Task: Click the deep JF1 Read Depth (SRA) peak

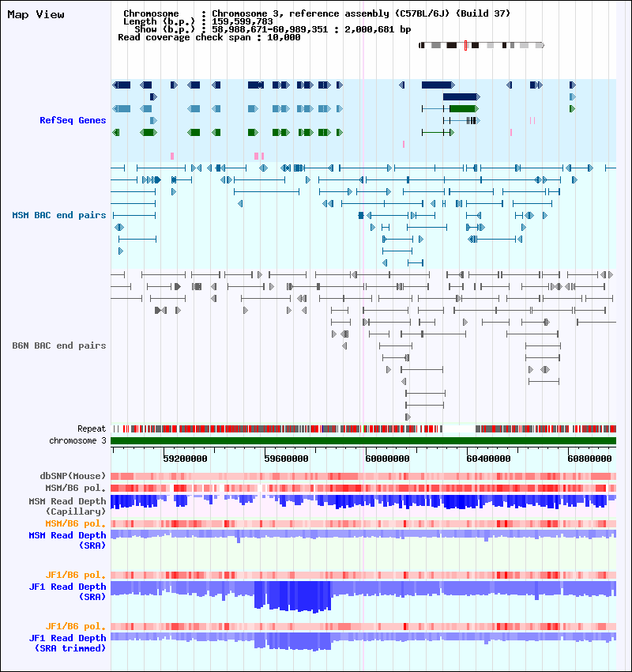Action: (292, 596)
